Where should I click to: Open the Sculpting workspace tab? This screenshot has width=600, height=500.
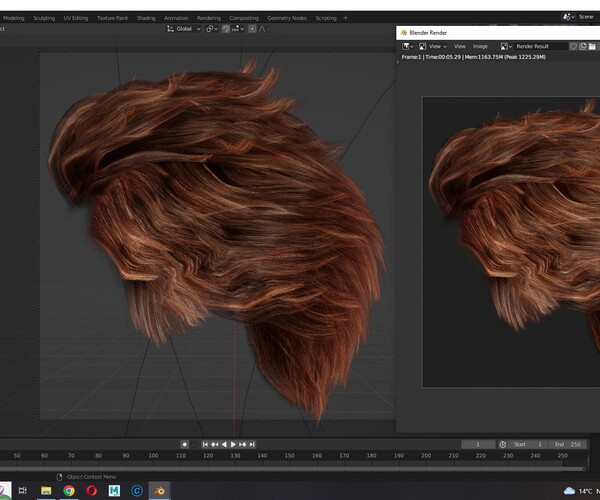click(x=44, y=18)
